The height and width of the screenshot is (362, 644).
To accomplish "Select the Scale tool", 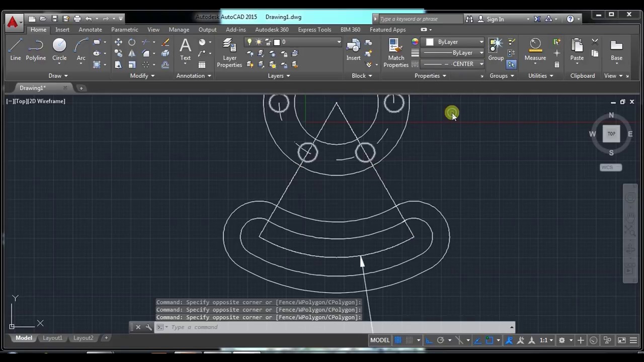I will (x=132, y=64).
